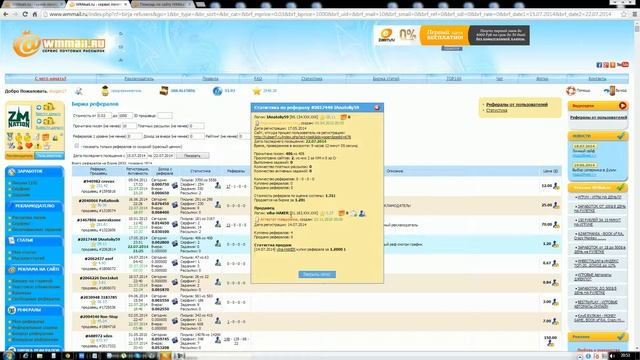The height and width of the screenshot is (360, 640).
Task: Click browser bookmark star icon
Action: tap(624, 14)
